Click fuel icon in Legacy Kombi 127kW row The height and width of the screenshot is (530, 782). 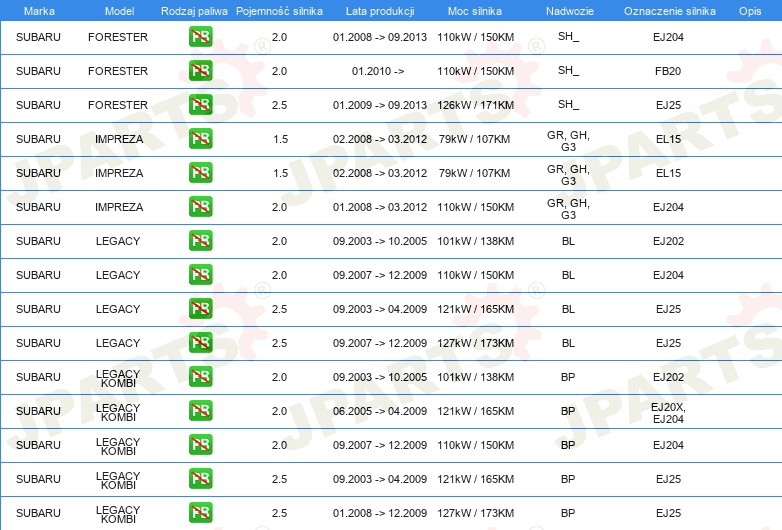click(x=200, y=513)
